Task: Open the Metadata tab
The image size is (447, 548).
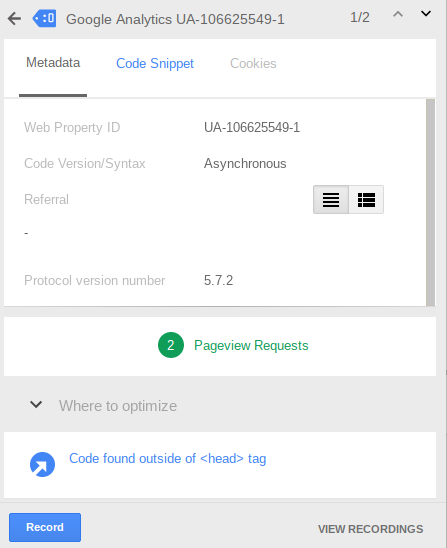Action: (53, 63)
